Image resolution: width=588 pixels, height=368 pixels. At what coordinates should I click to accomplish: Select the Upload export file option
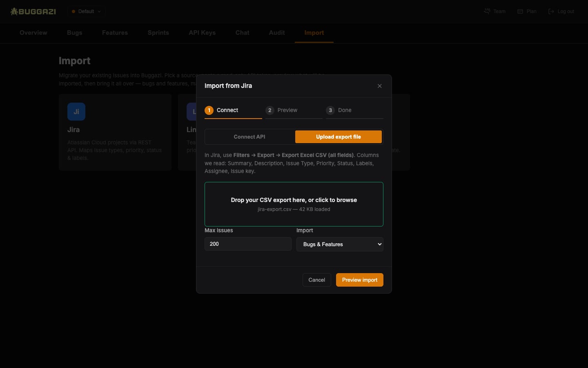click(339, 137)
